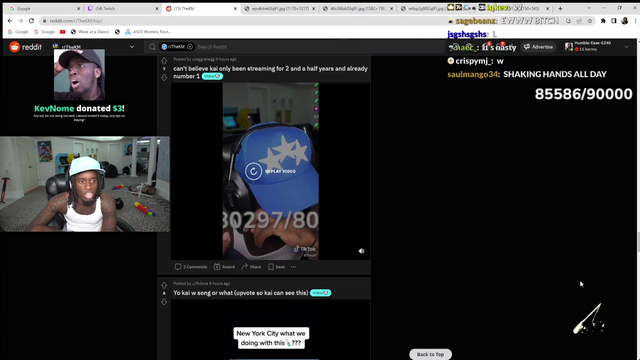Toggle the browser side panel icon
640x360 pixels.
click(x=613, y=21)
